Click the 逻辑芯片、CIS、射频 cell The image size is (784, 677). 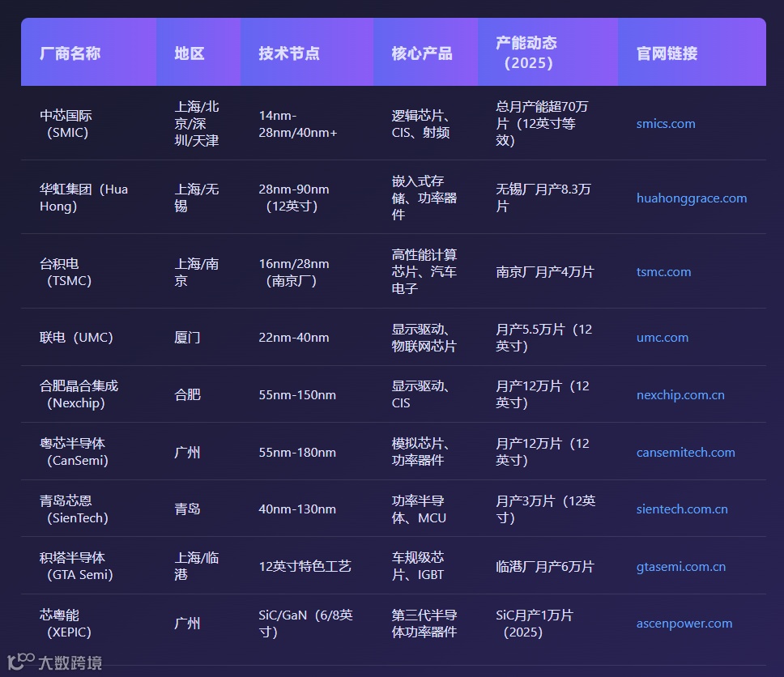point(425,124)
